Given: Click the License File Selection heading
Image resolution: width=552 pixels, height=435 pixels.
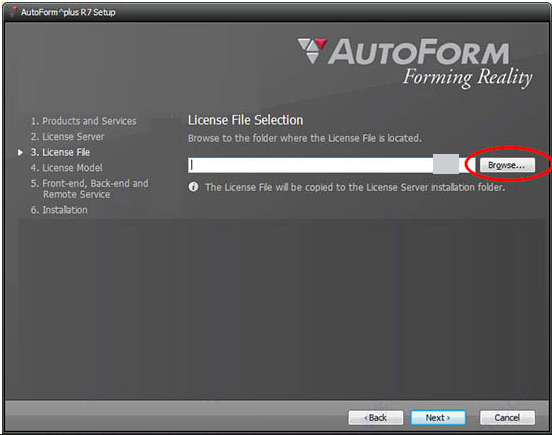Looking at the screenshot, I should (245, 120).
